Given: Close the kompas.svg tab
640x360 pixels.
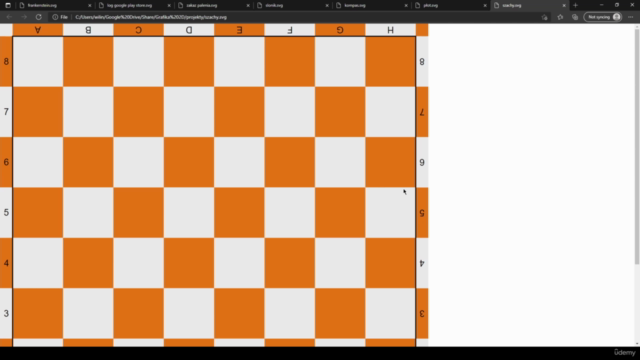Looking at the screenshot, I should tap(406, 5).
